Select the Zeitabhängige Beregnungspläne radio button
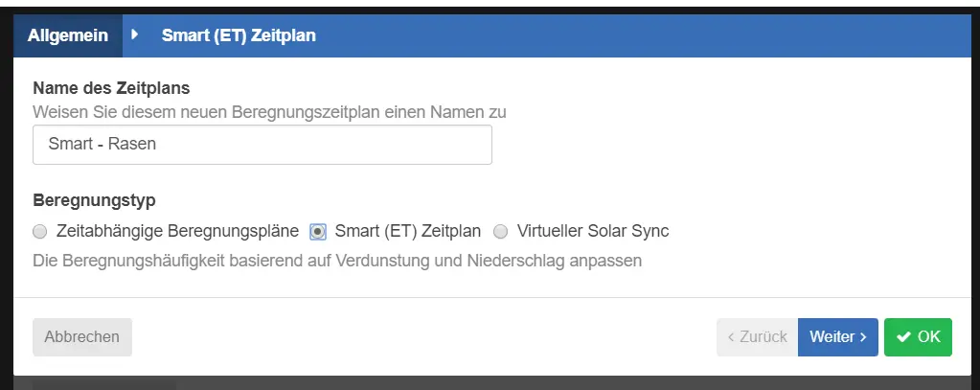 point(39,231)
